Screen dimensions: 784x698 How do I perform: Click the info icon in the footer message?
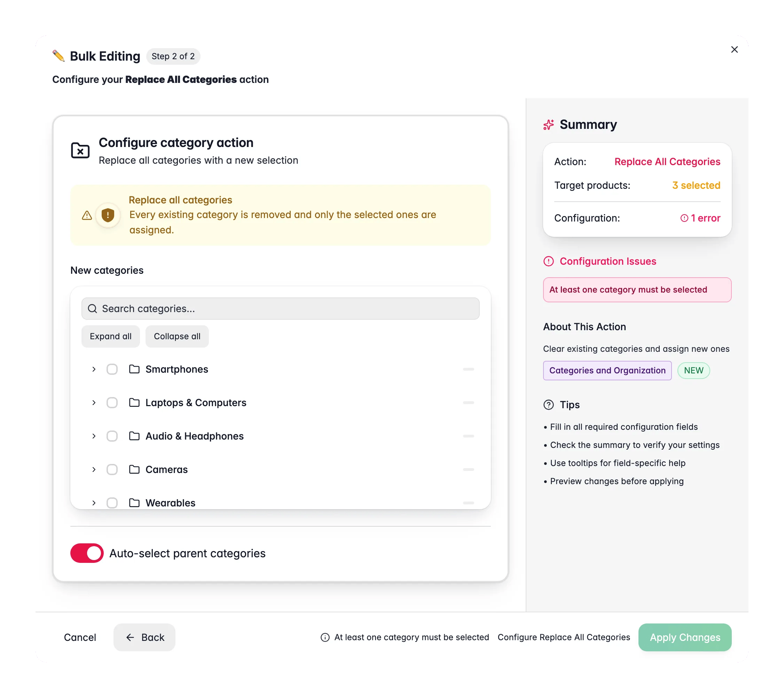325,637
